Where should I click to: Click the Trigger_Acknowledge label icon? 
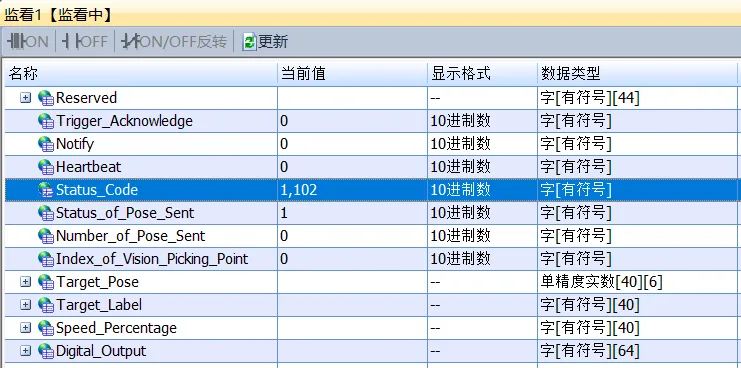pos(46,121)
